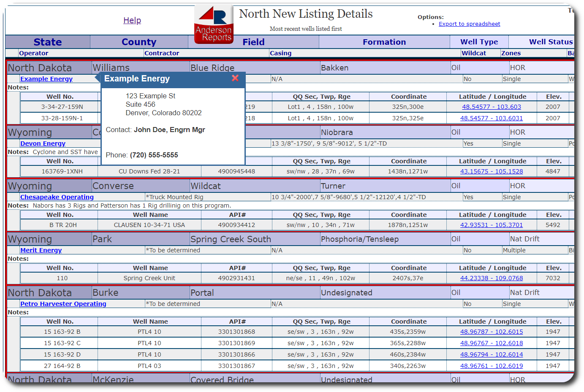Open the Help page
This screenshot has height=392, width=584.
[132, 20]
